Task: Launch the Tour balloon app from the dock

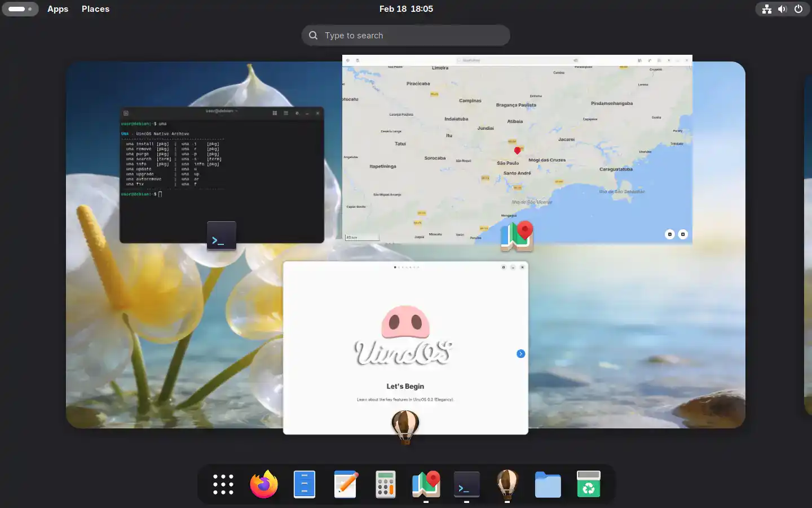Action: pos(507,484)
